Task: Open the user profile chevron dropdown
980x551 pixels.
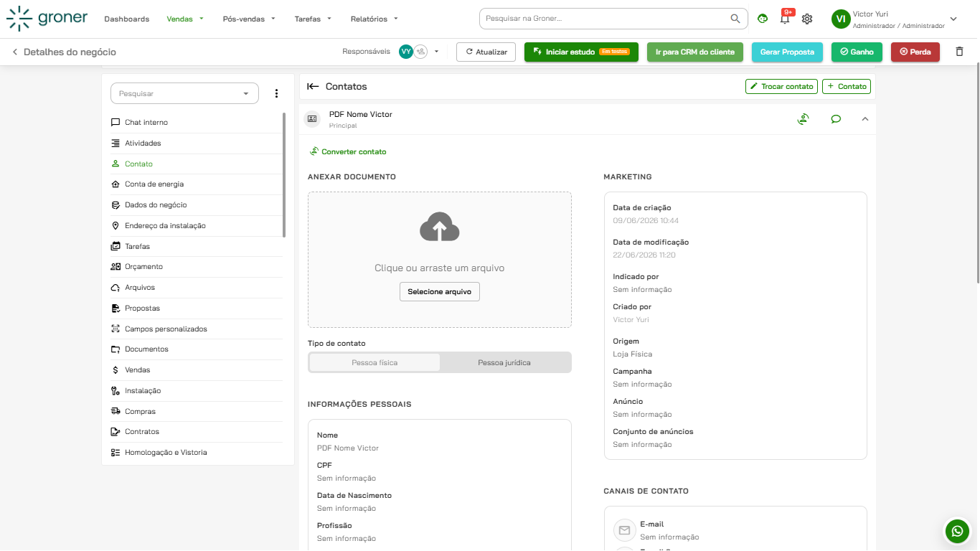Action: pos(953,19)
